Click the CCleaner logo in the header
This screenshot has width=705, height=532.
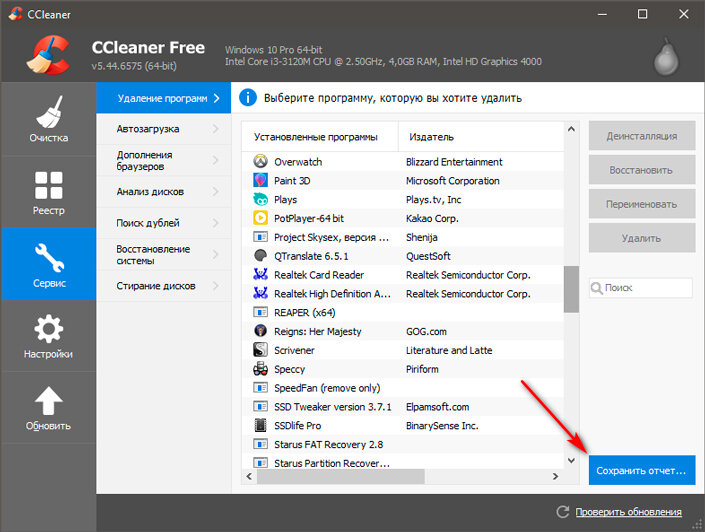49,55
